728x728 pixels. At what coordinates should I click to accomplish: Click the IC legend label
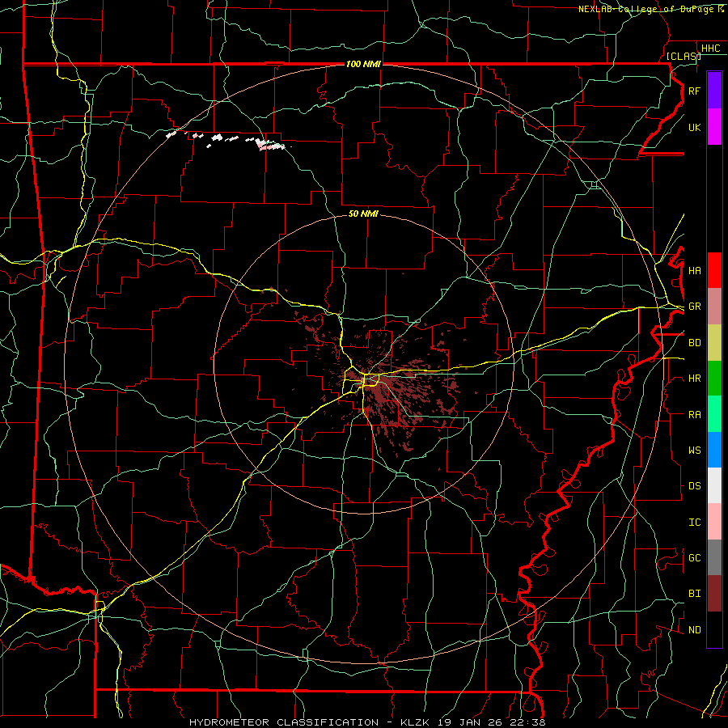694,523
